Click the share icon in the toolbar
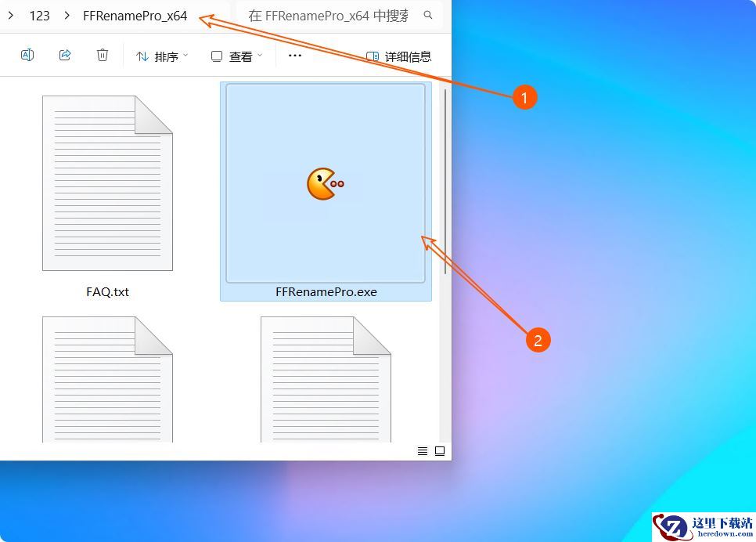This screenshot has width=756, height=542. click(x=65, y=56)
